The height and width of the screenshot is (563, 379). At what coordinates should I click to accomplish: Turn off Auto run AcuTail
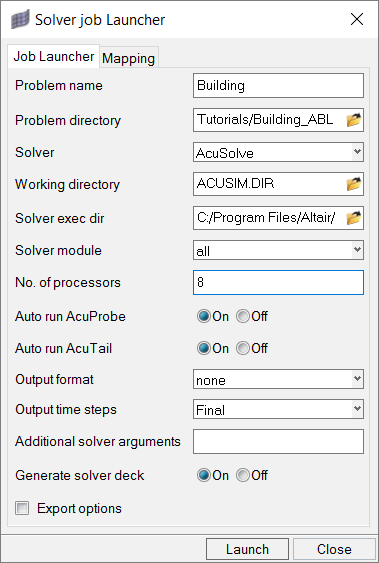243,348
